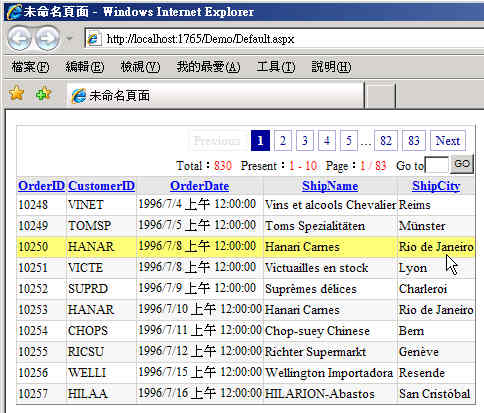Click the Favorites star icon
484x413 pixels.
[x=16, y=94]
